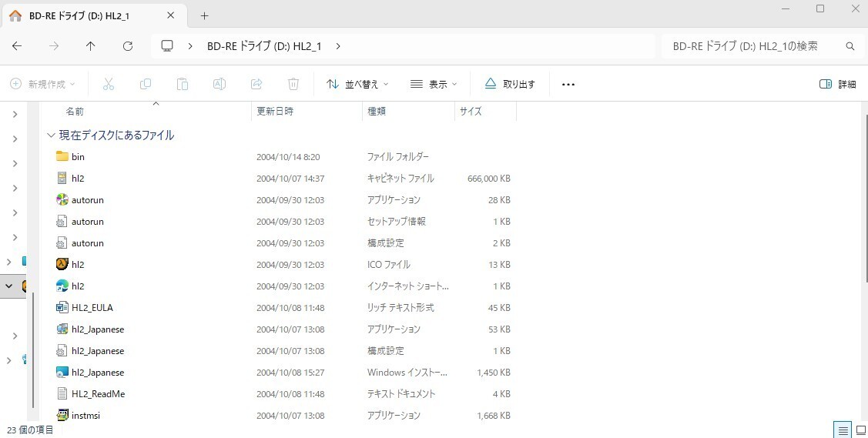Select the bin folder icon
This screenshot has width=868, height=438.
[x=62, y=156]
